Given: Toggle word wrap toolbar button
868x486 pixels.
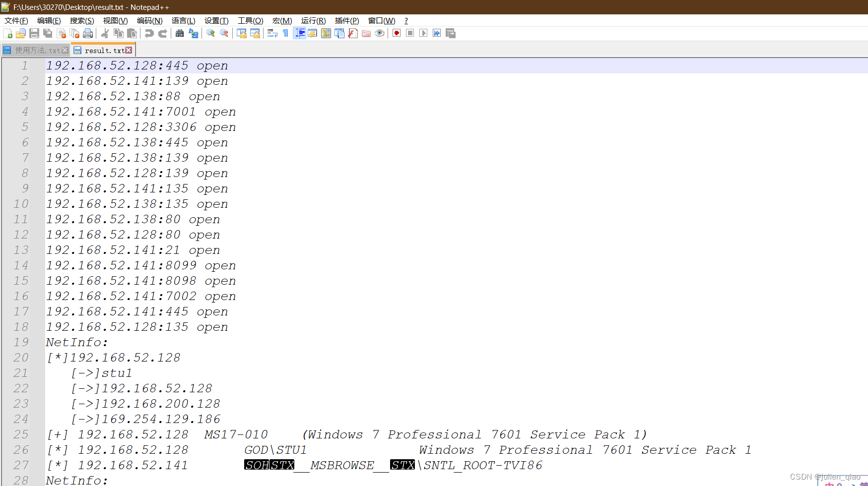Looking at the screenshot, I should pos(272,33).
